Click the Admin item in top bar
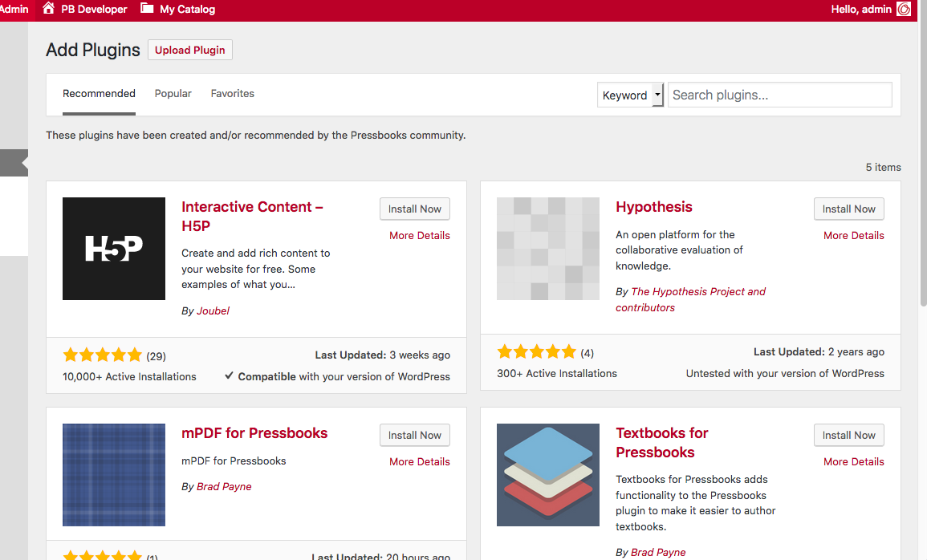Viewport: 927px width, 560px height. pos(14,9)
